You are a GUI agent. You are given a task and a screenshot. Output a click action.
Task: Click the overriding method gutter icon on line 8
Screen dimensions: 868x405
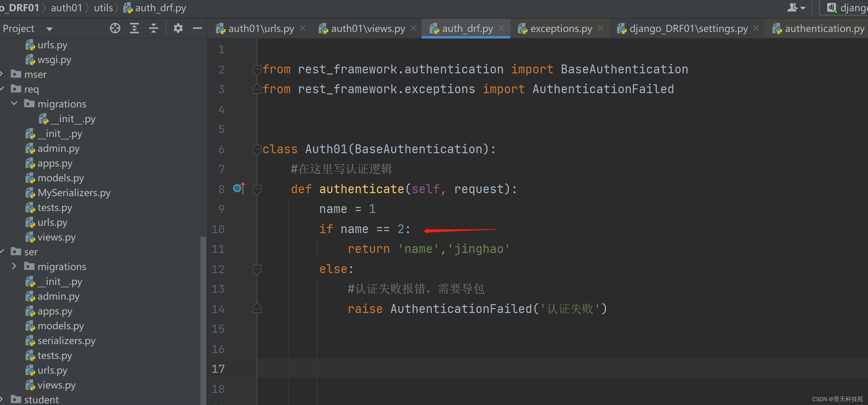tap(239, 188)
